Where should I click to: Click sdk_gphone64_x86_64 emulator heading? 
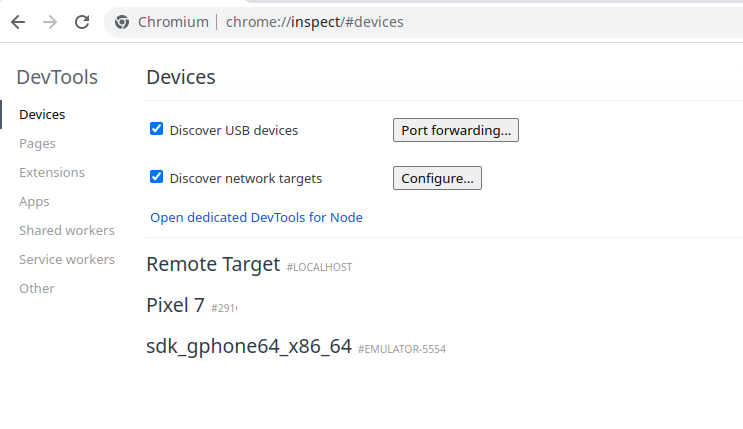tap(249, 347)
